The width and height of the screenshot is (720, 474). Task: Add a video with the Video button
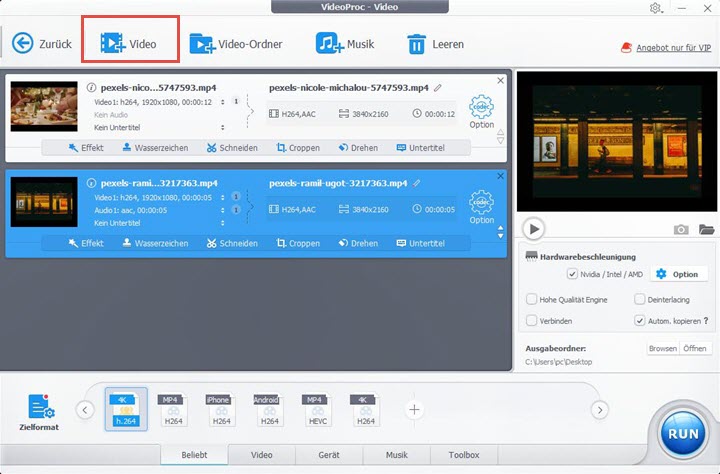click(x=129, y=44)
